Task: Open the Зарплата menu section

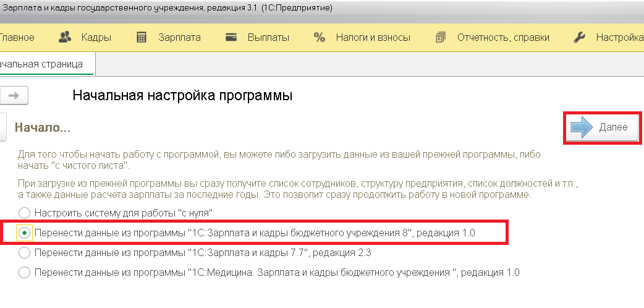Action: tap(179, 38)
